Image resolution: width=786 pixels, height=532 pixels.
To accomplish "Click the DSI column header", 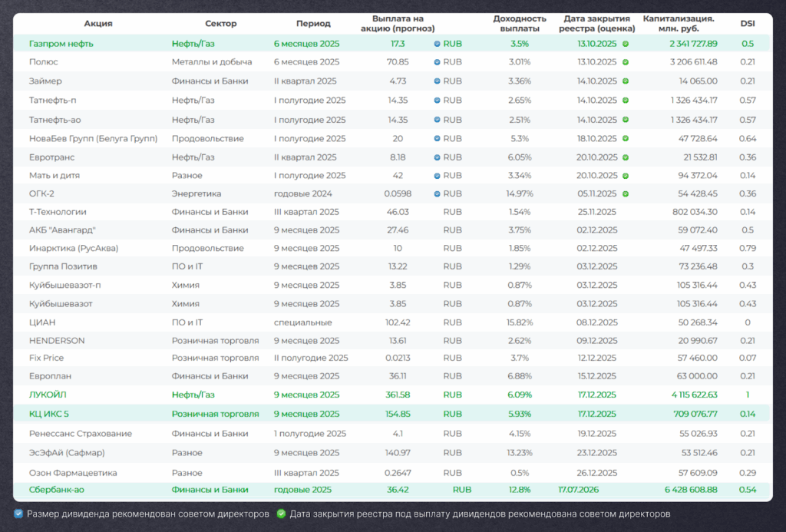I will pyautogui.click(x=747, y=24).
